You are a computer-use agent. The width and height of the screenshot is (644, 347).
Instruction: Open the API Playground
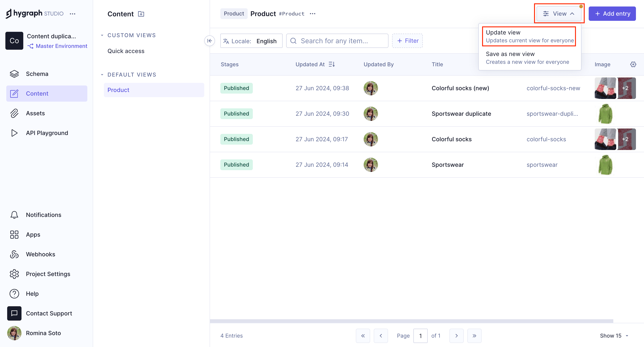(47, 133)
